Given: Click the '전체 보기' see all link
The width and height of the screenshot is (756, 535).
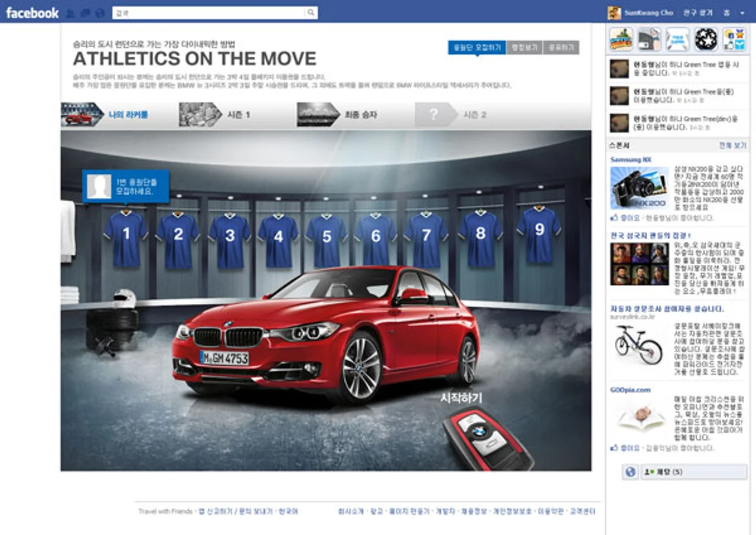Looking at the screenshot, I should click(x=733, y=145).
